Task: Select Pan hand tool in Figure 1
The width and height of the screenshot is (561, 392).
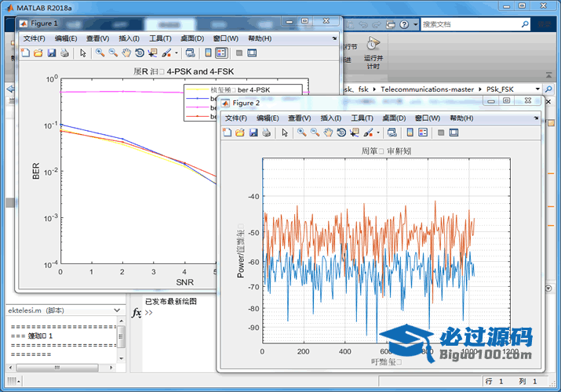Action: (x=126, y=53)
